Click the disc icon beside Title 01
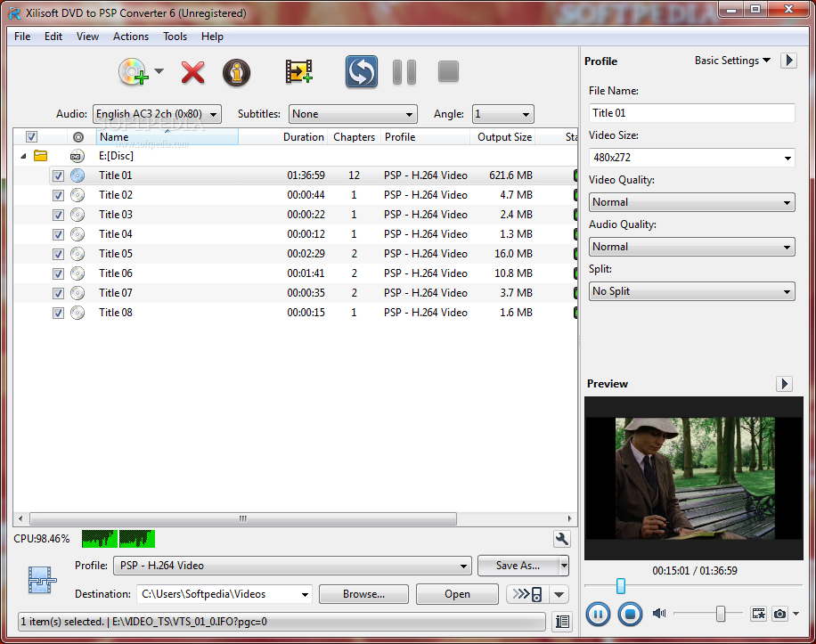816x644 pixels. (78, 175)
